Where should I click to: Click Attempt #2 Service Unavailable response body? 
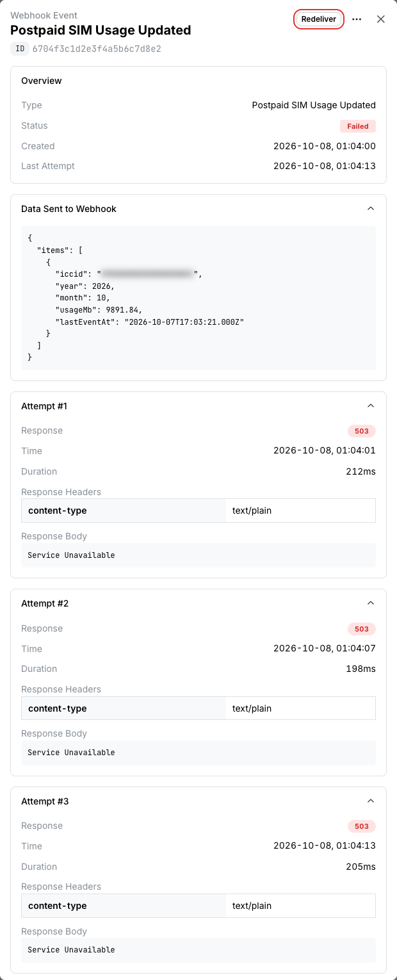tap(199, 753)
